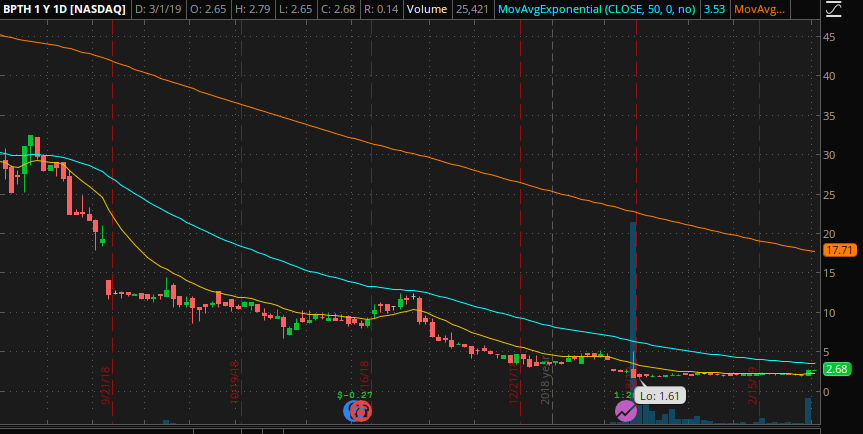
Task: Click the $-0.27 earnings label
Action: [356, 395]
